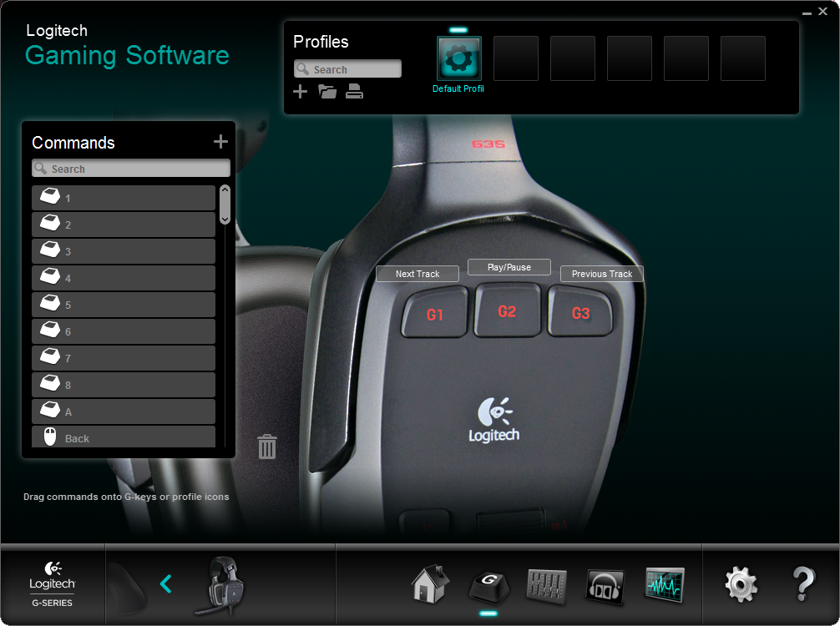
Task: Click the second empty profile slot
Action: click(x=573, y=58)
